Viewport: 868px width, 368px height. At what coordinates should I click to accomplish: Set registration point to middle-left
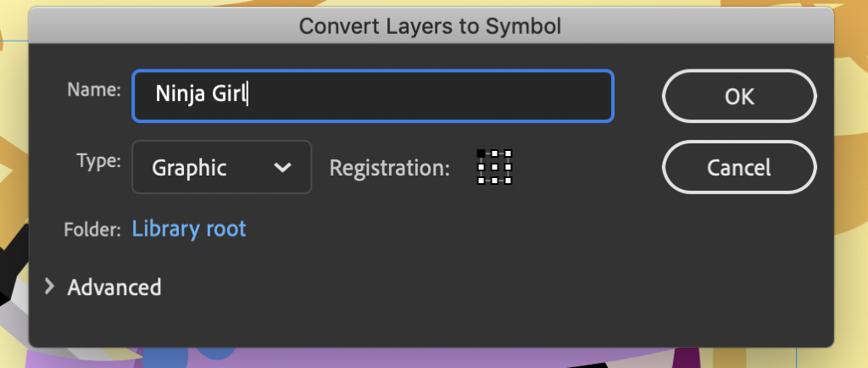(x=481, y=167)
